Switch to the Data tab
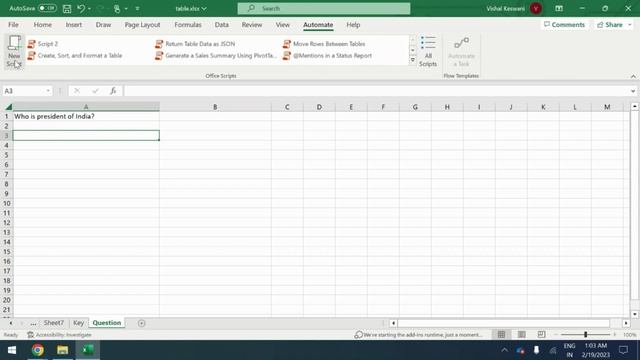Image resolution: width=640 pixels, height=360 pixels. [x=222, y=25]
